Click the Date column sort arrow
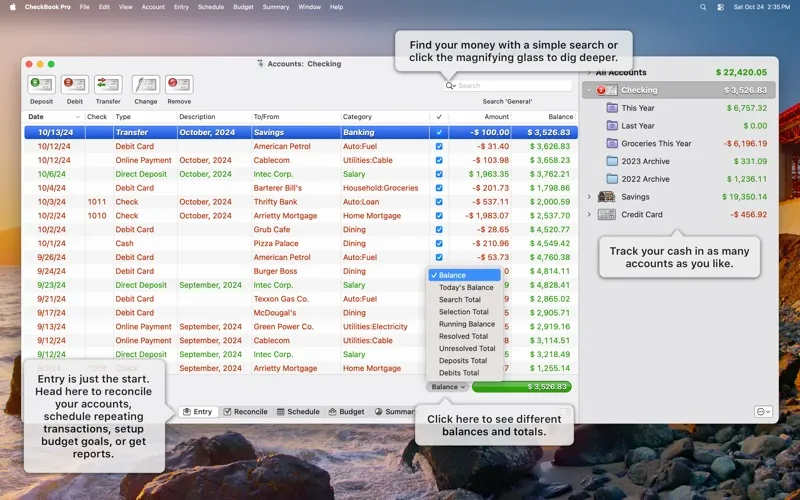Image resolution: width=800 pixels, height=500 pixels. [x=78, y=117]
